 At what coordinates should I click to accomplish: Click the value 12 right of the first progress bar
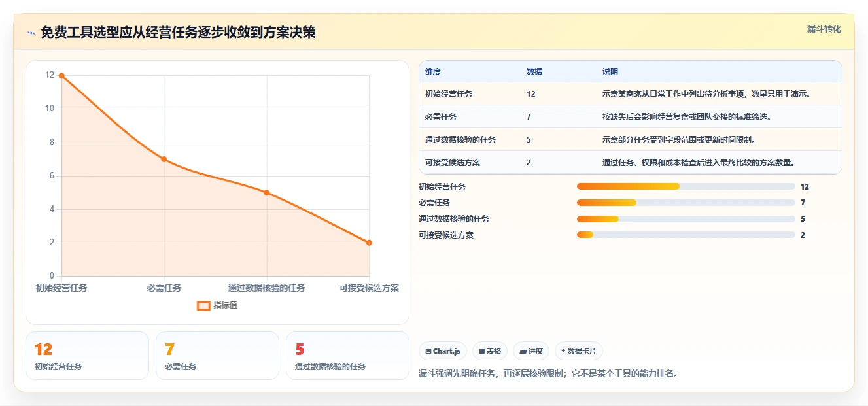[x=805, y=187]
